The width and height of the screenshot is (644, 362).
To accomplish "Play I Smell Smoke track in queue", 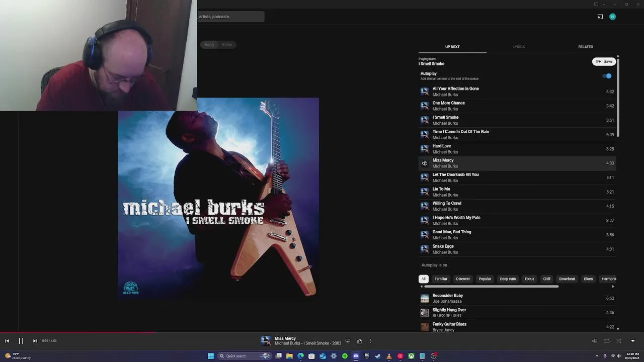I will coord(517,120).
